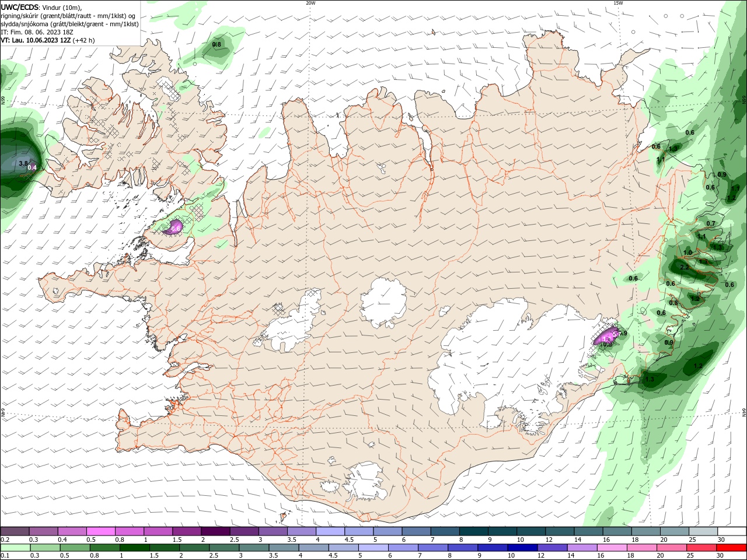
Task: Click the purple snow patch east of Vatnajökull
Action: click(607, 337)
